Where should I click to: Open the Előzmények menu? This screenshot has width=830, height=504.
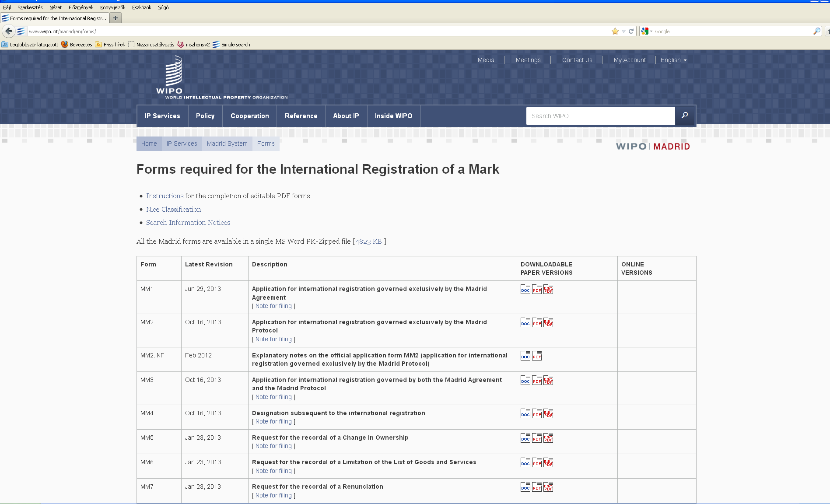click(81, 7)
